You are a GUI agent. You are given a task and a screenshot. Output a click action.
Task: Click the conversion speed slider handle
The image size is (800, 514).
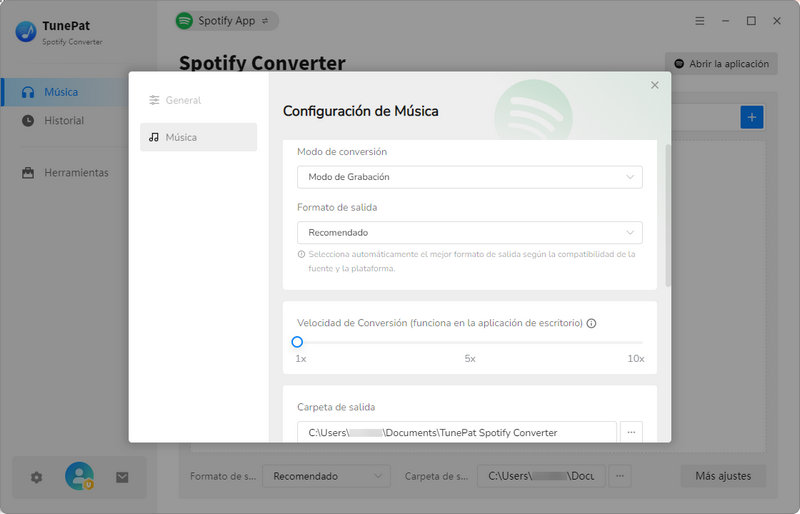(297, 342)
